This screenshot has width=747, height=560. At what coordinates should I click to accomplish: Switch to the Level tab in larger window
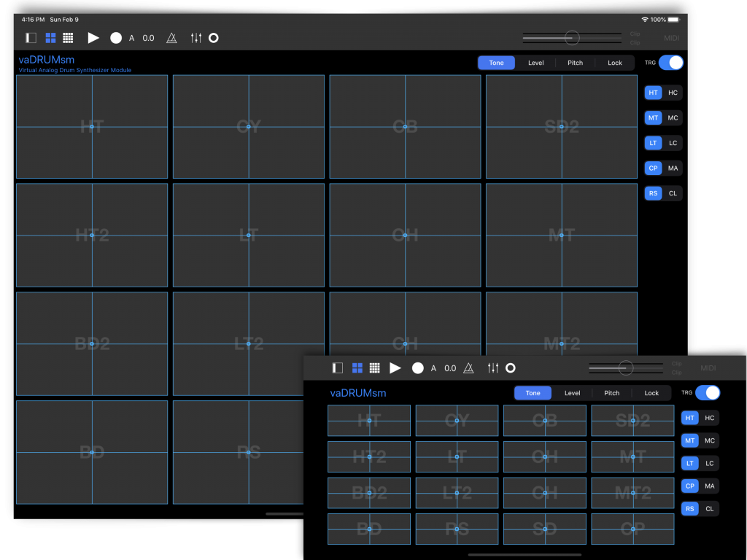536,63
